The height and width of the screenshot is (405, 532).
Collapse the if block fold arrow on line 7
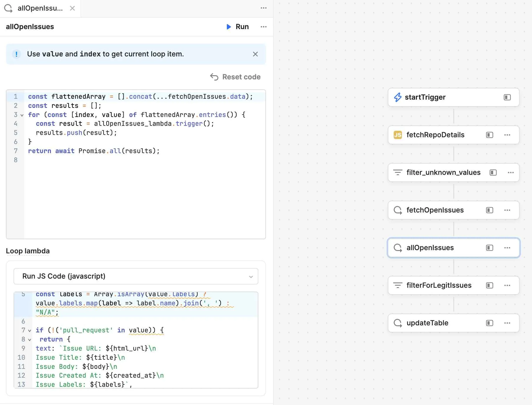pos(29,331)
